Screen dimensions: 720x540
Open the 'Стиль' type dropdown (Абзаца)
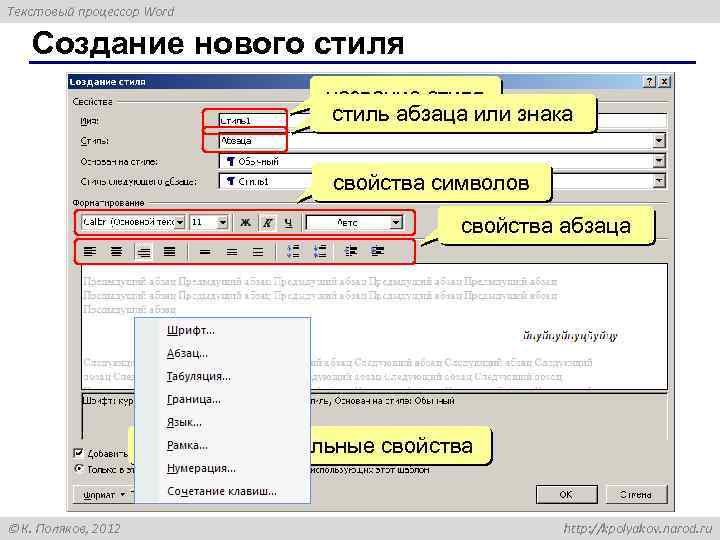(659, 141)
